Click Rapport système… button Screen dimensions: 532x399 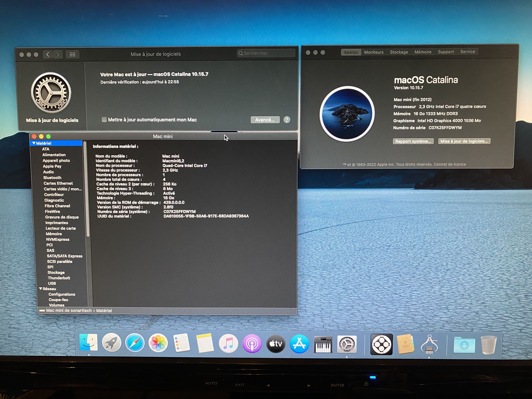coord(413,141)
